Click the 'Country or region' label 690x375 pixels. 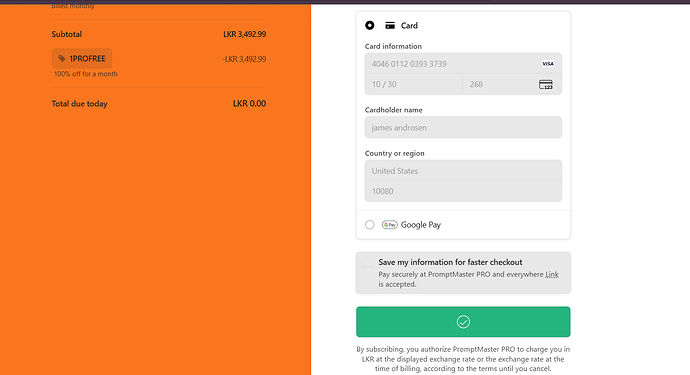point(394,153)
